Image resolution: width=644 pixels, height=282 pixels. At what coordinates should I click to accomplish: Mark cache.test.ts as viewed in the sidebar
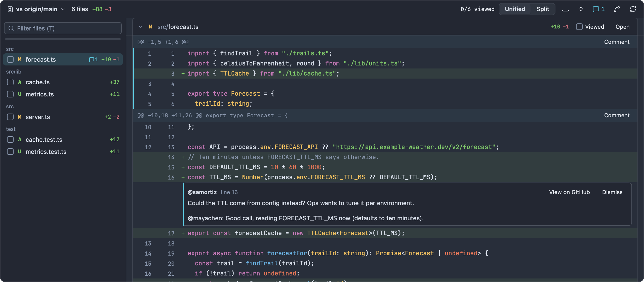tap(10, 139)
